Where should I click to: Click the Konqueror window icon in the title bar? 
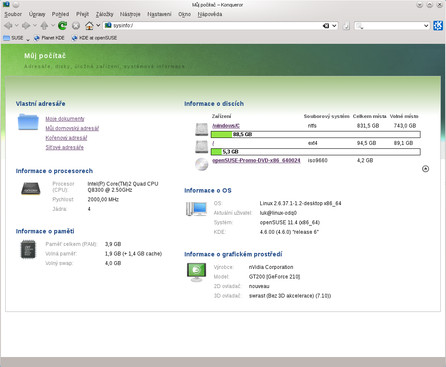coord(6,4)
